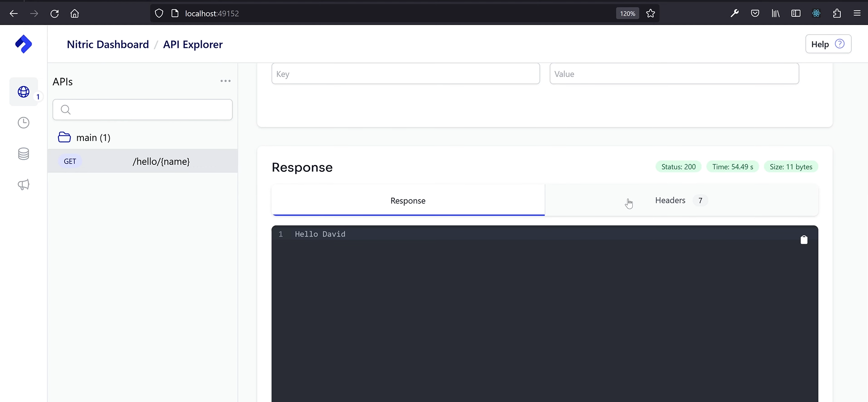The width and height of the screenshot is (868, 402).
Task: Bookmark the page with the star icon
Action: point(650,13)
